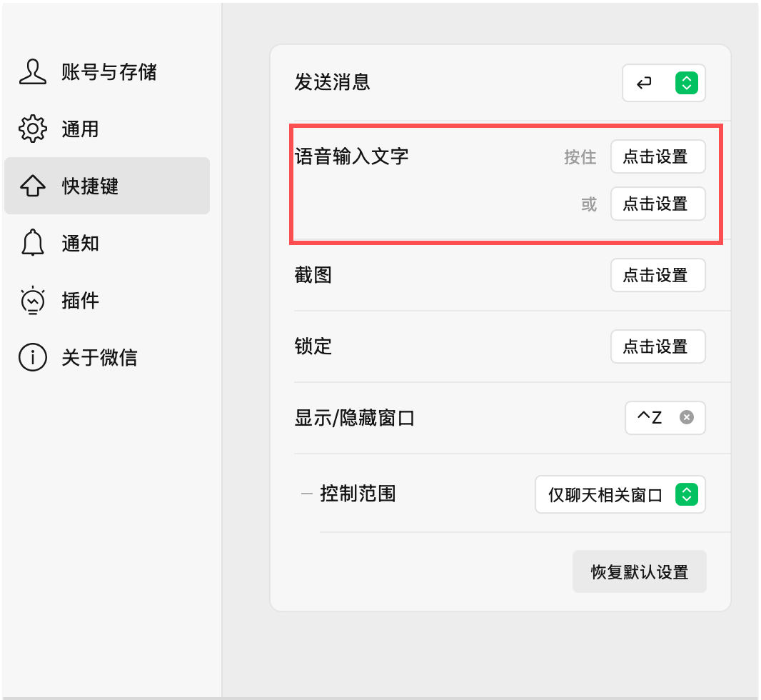The image size is (761, 700).
Task: Click the bell icon for 通知
Action: coord(32,244)
